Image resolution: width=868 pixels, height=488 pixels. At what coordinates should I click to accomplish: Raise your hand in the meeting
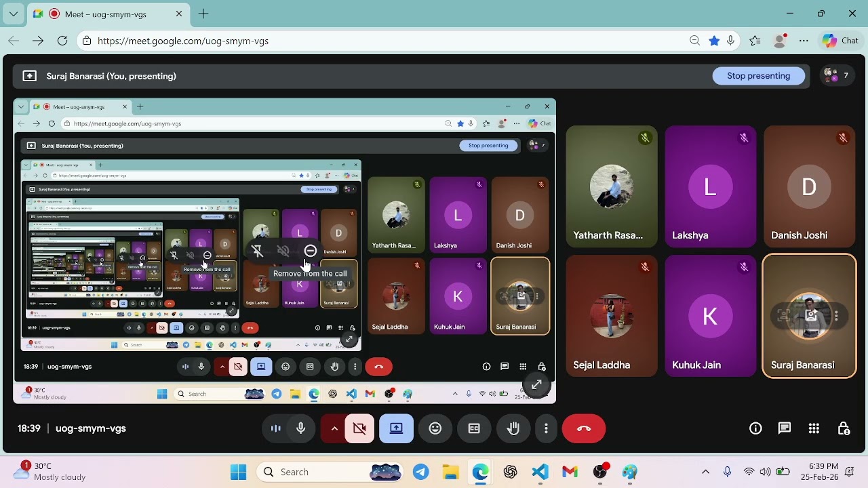coord(513,428)
